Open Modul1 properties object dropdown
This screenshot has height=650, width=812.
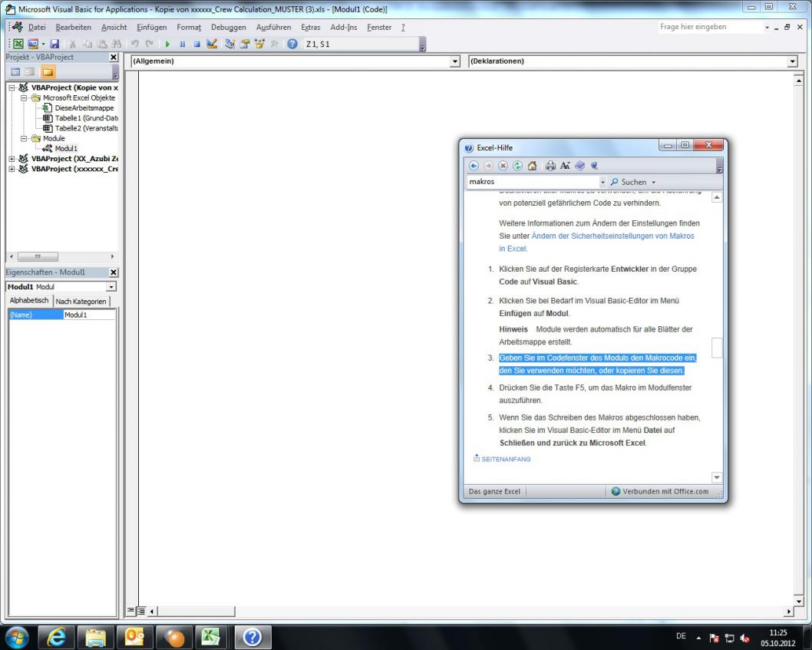tap(111, 287)
